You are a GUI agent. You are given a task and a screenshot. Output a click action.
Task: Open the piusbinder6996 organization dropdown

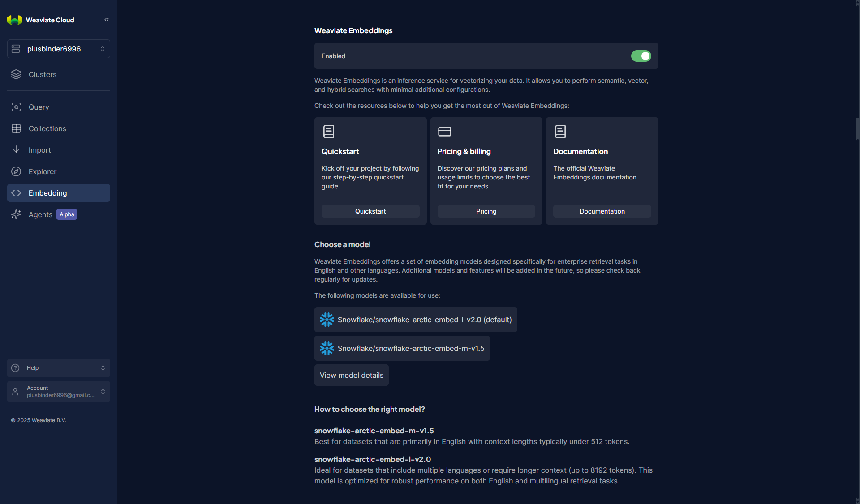59,49
